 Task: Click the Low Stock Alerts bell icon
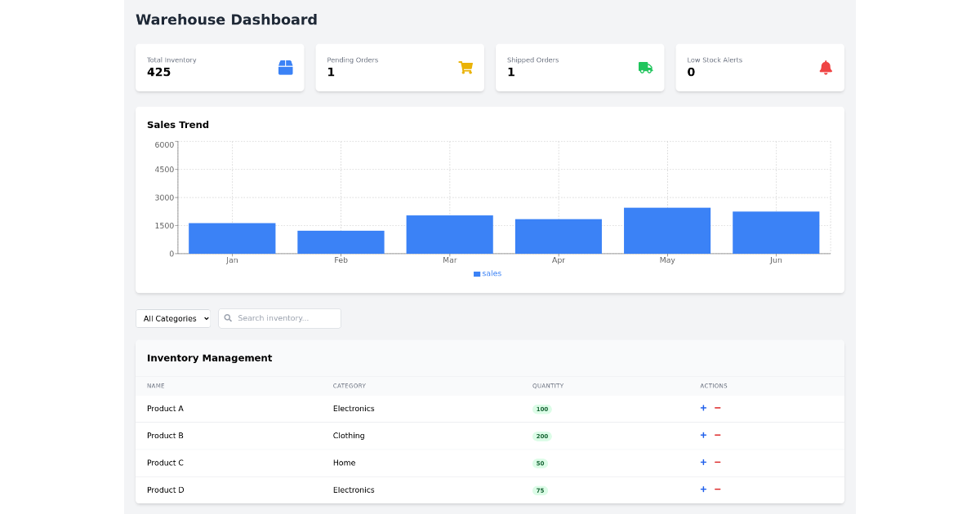point(826,68)
